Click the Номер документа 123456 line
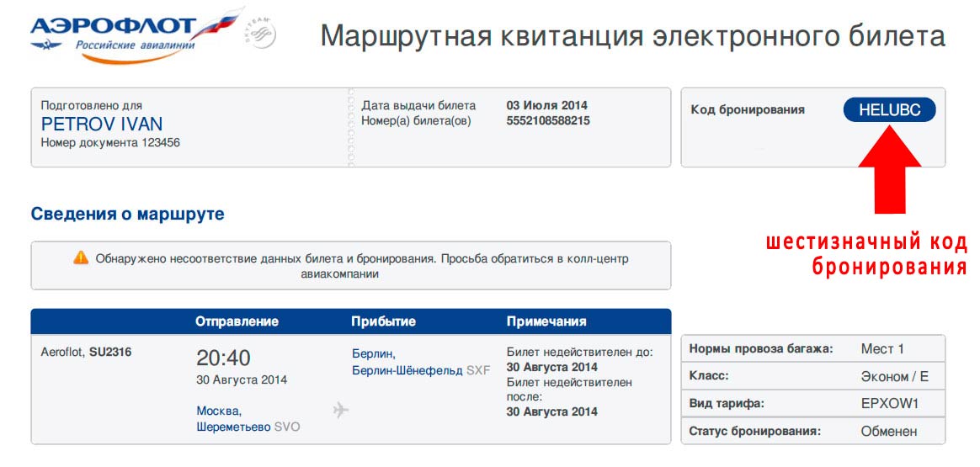This screenshot has width=980, height=467. pyautogui.click(x=110, y=143)
